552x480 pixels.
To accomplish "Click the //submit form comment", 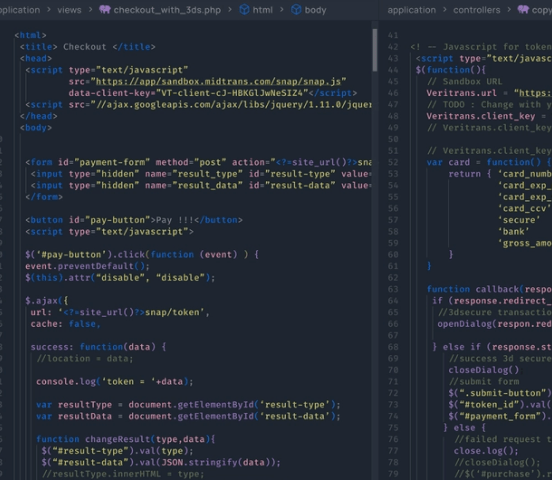I will 484,382.
